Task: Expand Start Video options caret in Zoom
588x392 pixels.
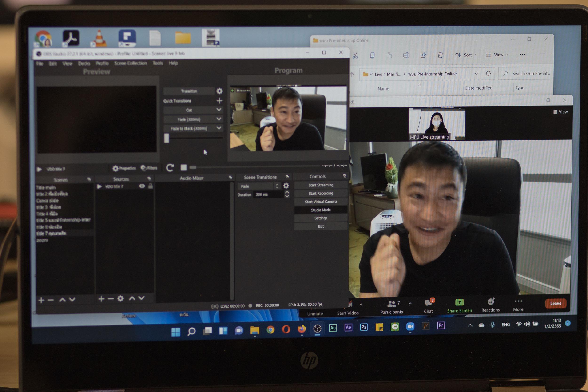Action: click(361, 305)
